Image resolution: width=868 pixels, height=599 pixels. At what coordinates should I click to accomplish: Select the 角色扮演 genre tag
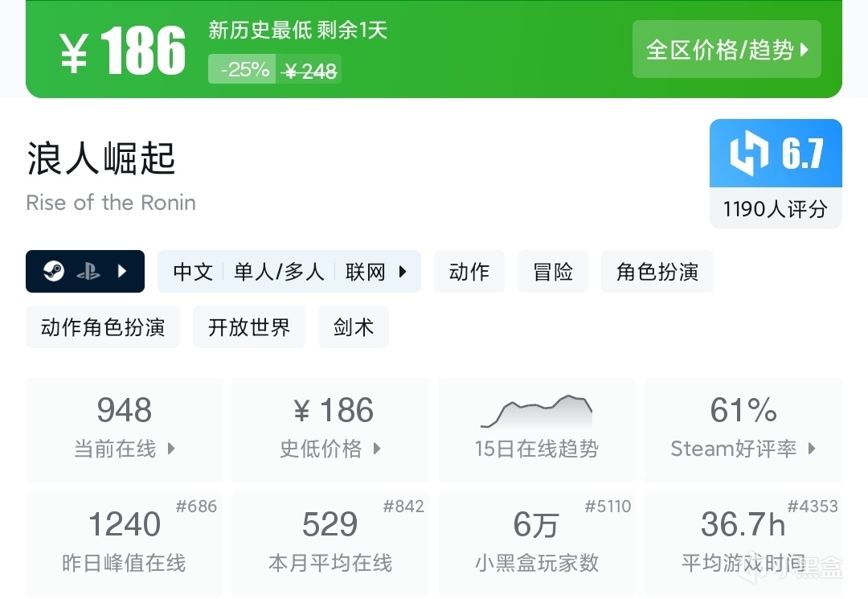(x=657, y=271)
